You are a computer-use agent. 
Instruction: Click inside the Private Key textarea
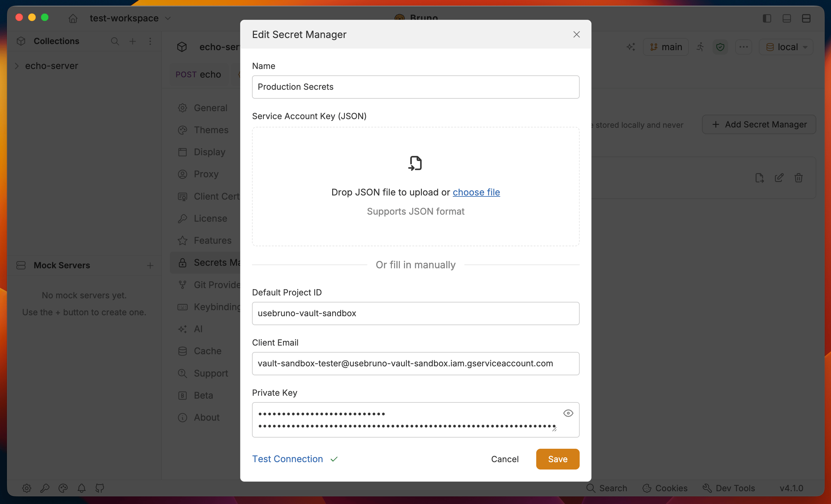coord(415,420)
